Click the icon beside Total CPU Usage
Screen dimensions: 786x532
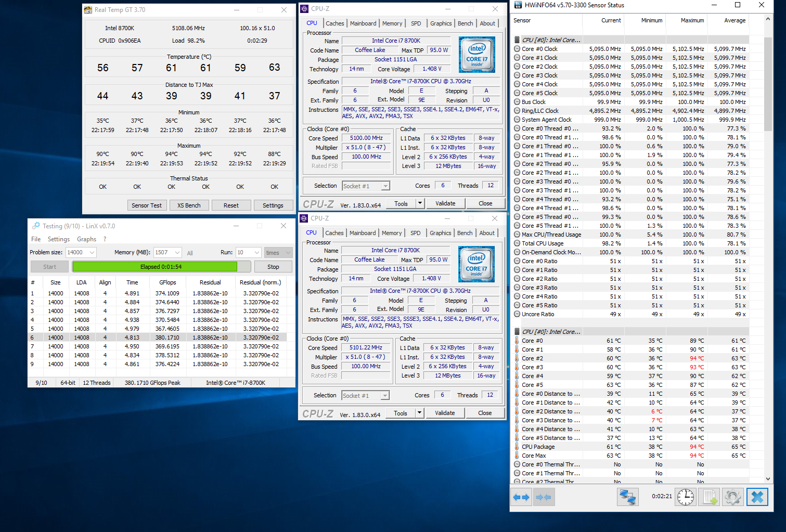(x=517, y=243)
